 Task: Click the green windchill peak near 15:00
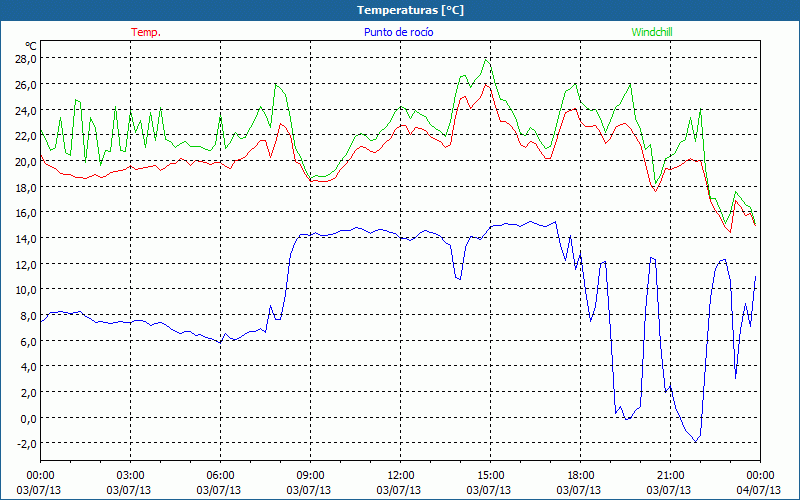point(486,60)
